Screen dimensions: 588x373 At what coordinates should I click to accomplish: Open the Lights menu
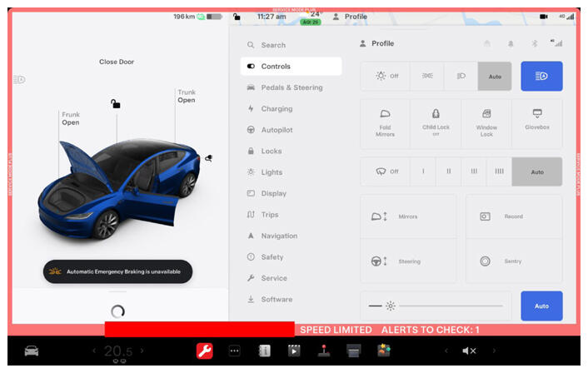tap(291, 172)
